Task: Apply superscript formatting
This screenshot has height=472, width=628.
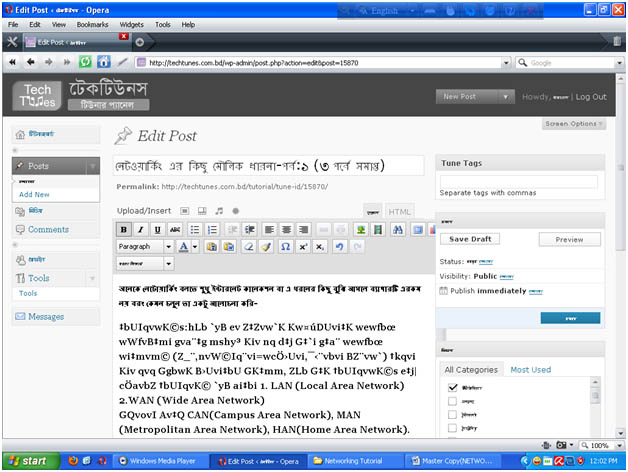Action: coord(303,246)
